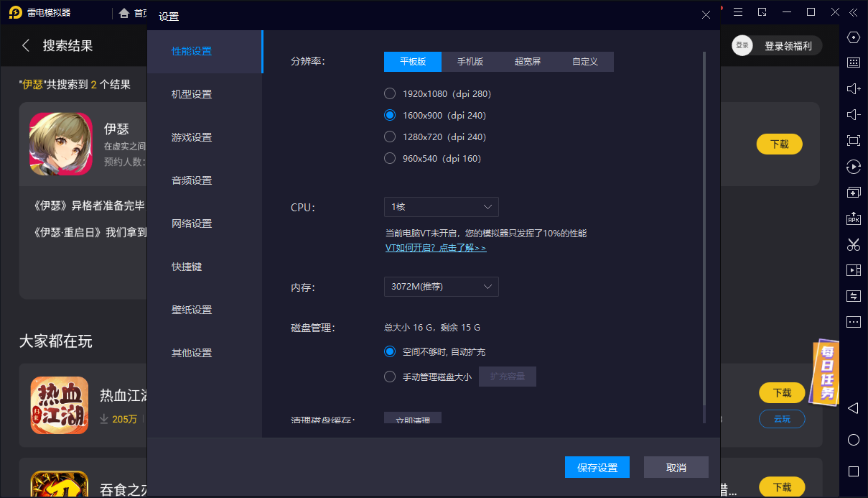Click the 伊瑟 game thumbnail in search results
The width and height of the screenshot is (868, 498).
60,143
